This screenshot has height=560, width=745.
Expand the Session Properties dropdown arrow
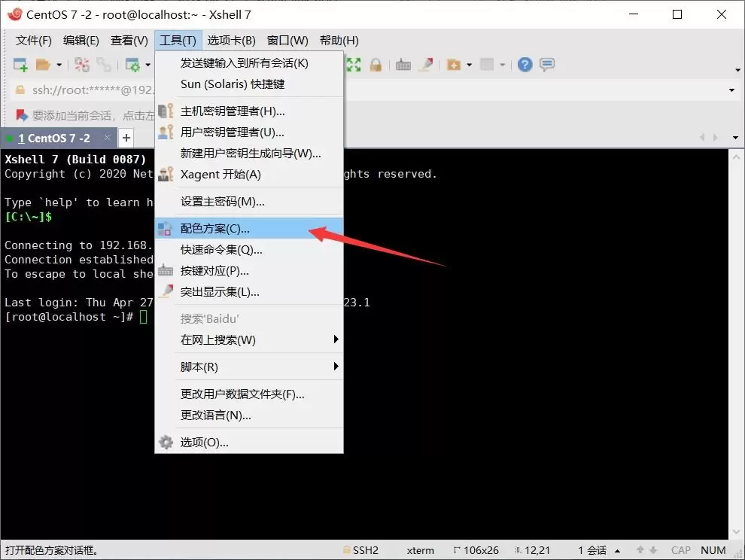click(x=147, y=65)
